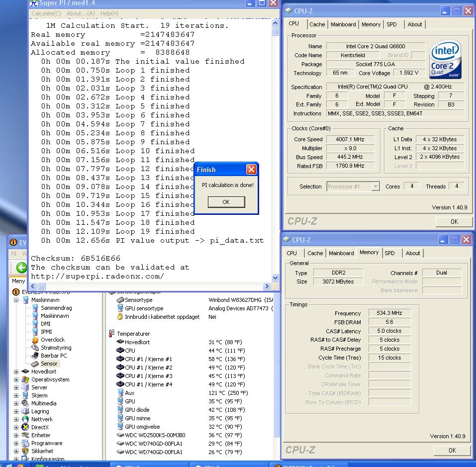Screen dimensions: 476x467
Task: Click the DirectX icon in the tree
Action: (25, 427)
